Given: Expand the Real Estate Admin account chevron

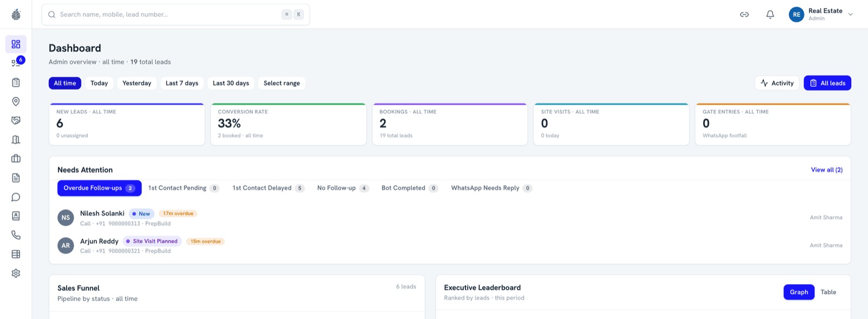Looking at the screenshot, I should (x=851, y=15).
